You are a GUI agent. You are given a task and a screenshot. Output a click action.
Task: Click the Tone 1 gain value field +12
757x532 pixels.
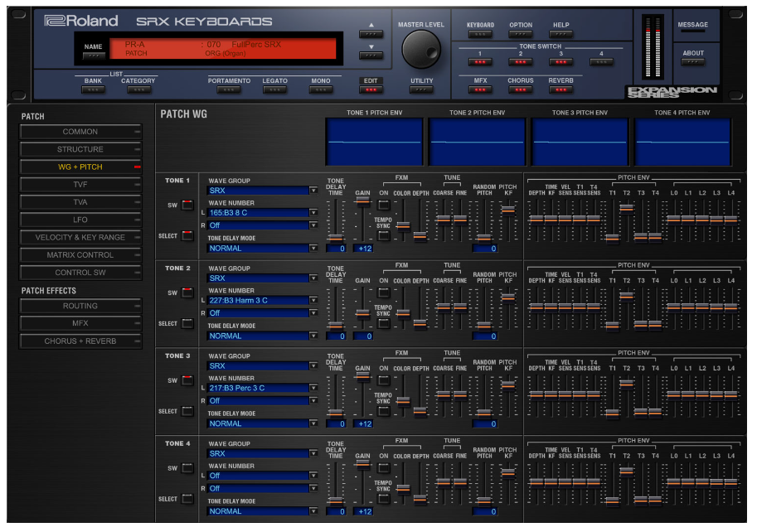[x=363, y=249]
